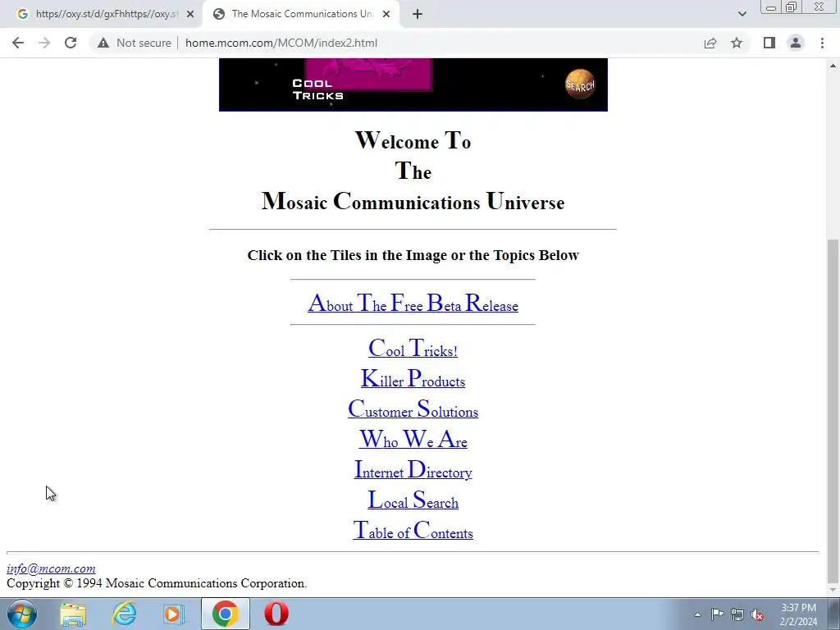
Task: Open the Table of Contents link
Action: (413, 531)
